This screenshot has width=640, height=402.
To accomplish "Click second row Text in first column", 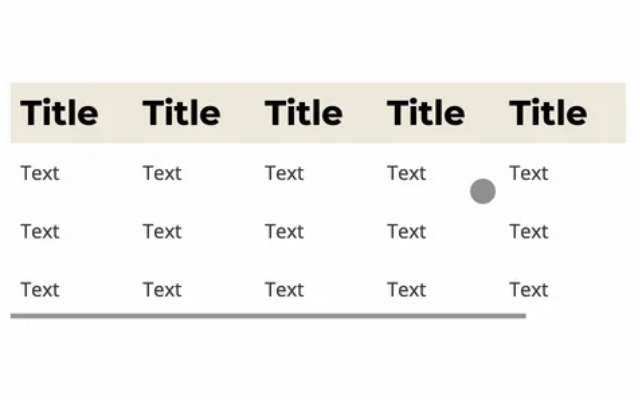I will pyautogui.click(x=40, y=231).
